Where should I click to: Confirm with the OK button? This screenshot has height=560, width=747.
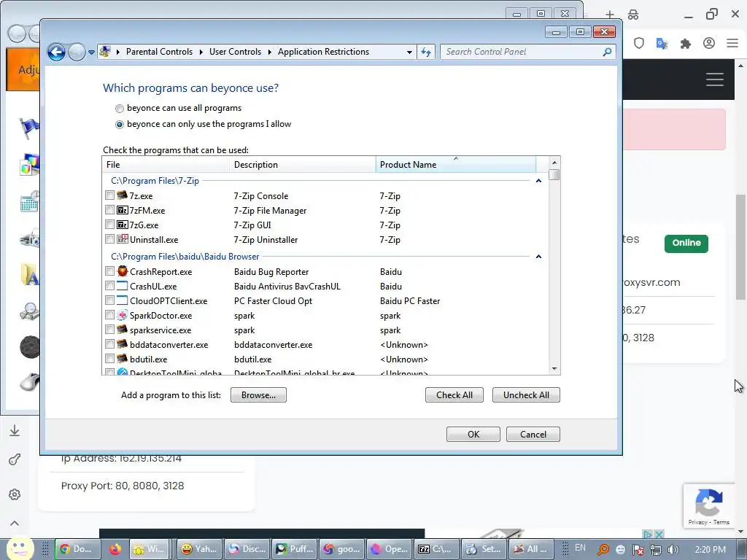click(473, 435)
